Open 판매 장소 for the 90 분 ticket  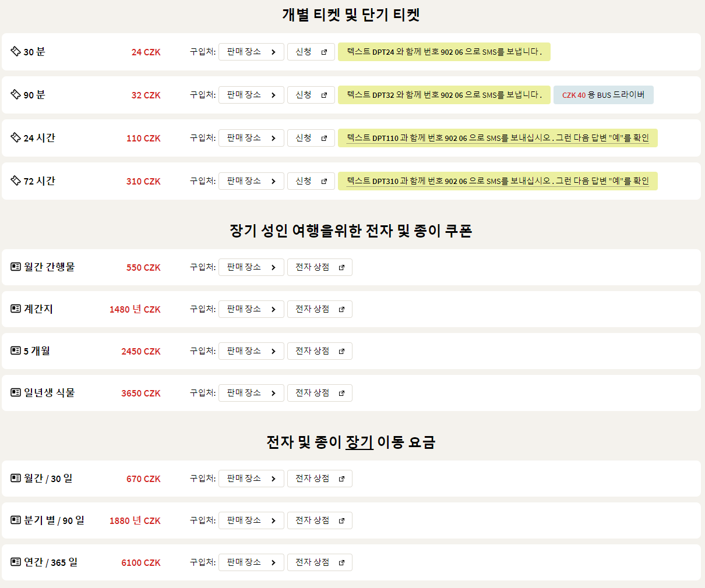[251, 95]
